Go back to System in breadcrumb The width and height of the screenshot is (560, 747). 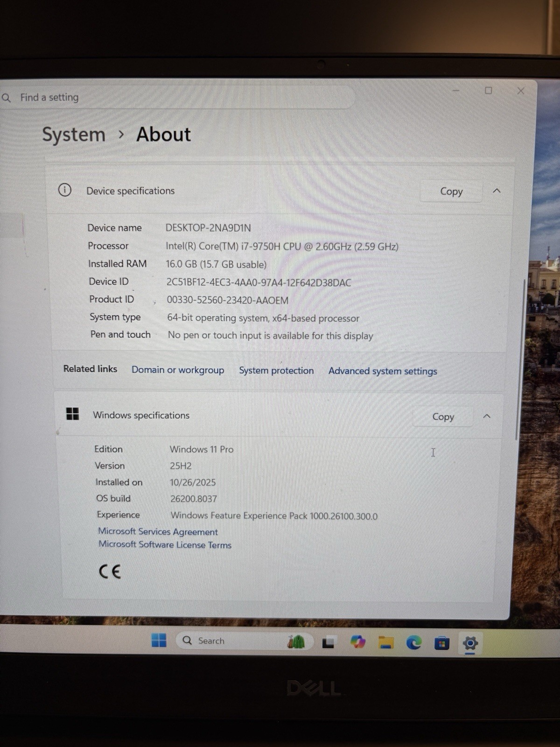(x=74, y=134)
